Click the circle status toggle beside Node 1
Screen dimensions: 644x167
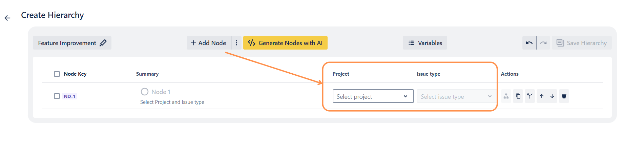coord(145,92)
